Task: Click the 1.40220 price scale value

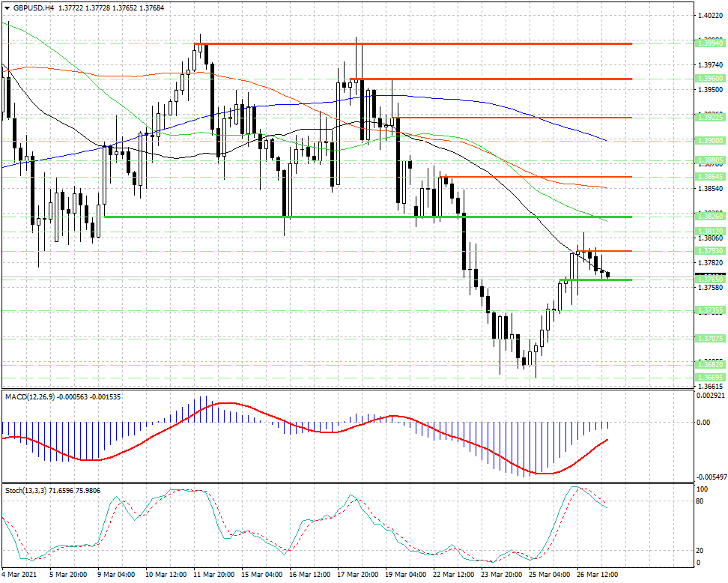Action: coord(710,15)
